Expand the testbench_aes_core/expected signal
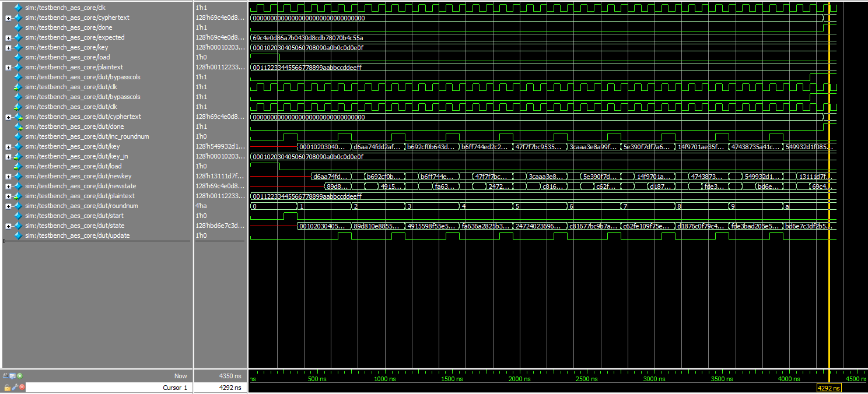The height and width of the screenshot is (394, 868). pos(8,37)
